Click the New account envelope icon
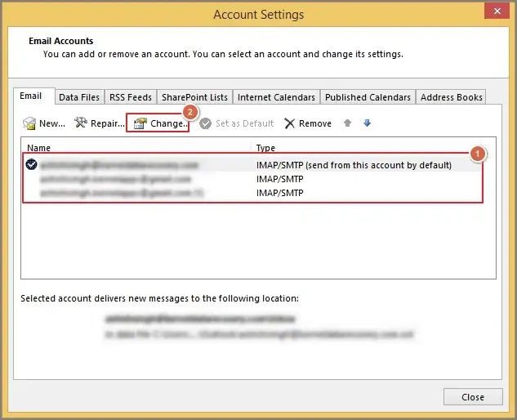This screenshot has height=420, width=517. click(x=29, y=123)
